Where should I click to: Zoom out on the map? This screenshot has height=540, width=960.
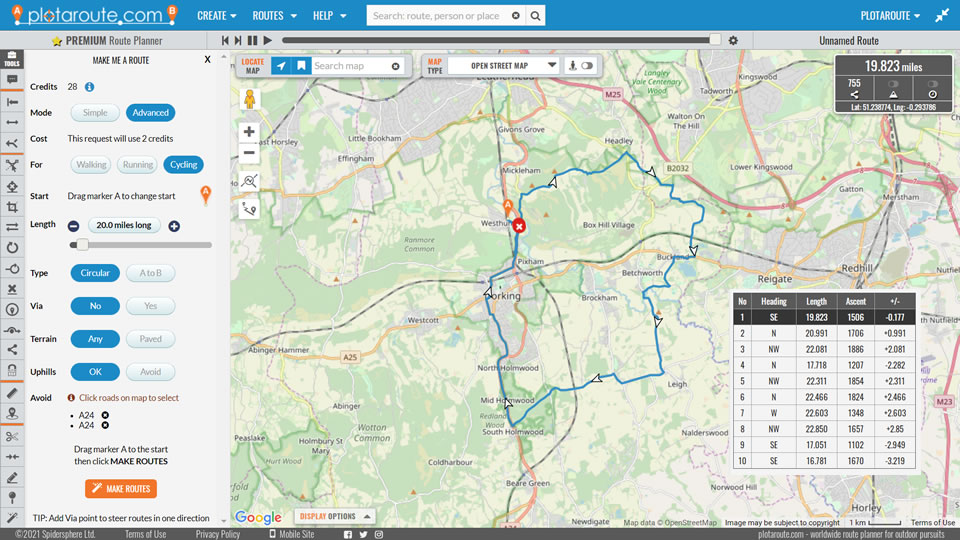[x=249, y=153]
